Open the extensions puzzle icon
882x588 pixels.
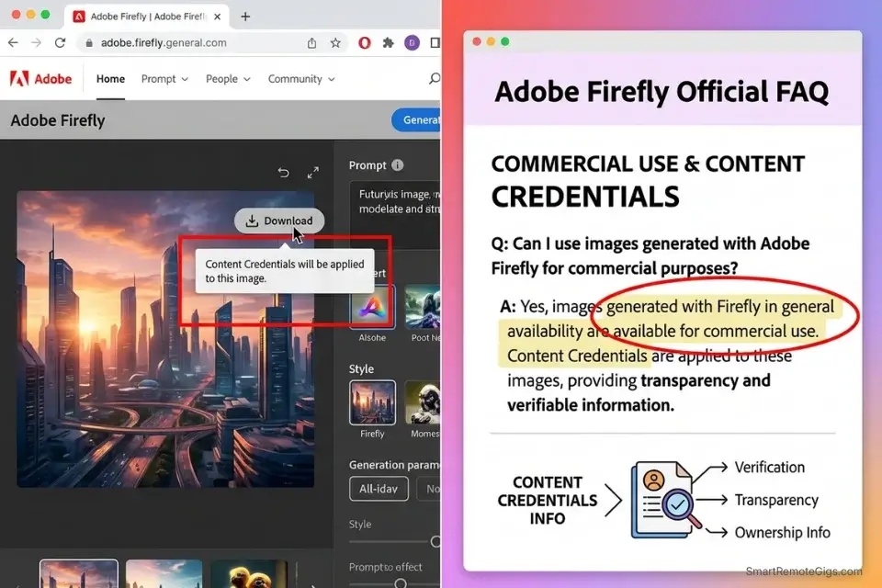tap(388, 43)
